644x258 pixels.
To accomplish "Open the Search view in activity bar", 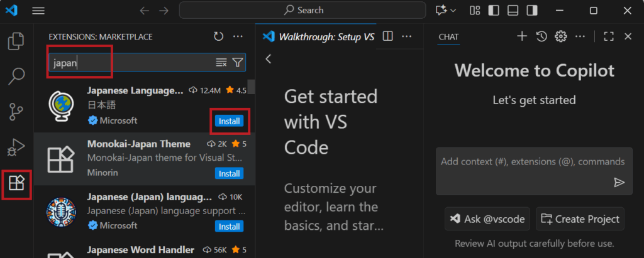I will [16, 77].
